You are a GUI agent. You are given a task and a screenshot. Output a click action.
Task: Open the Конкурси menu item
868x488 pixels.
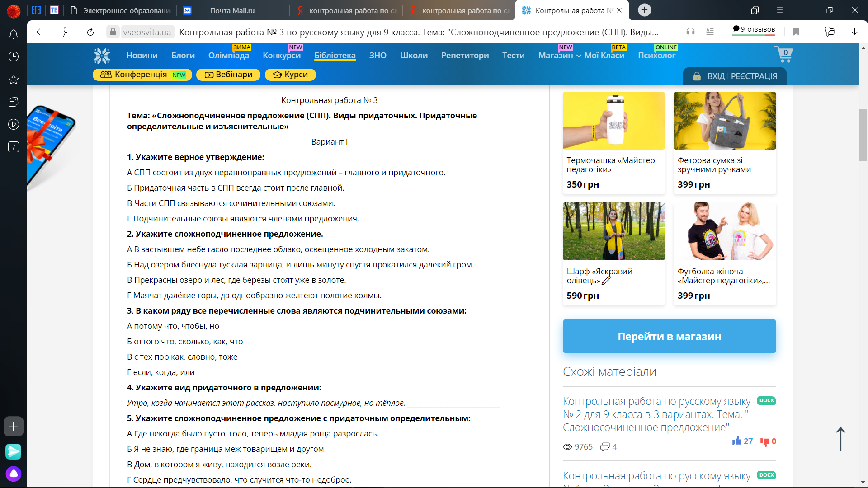pyautogui.click(x=282, y=56)
